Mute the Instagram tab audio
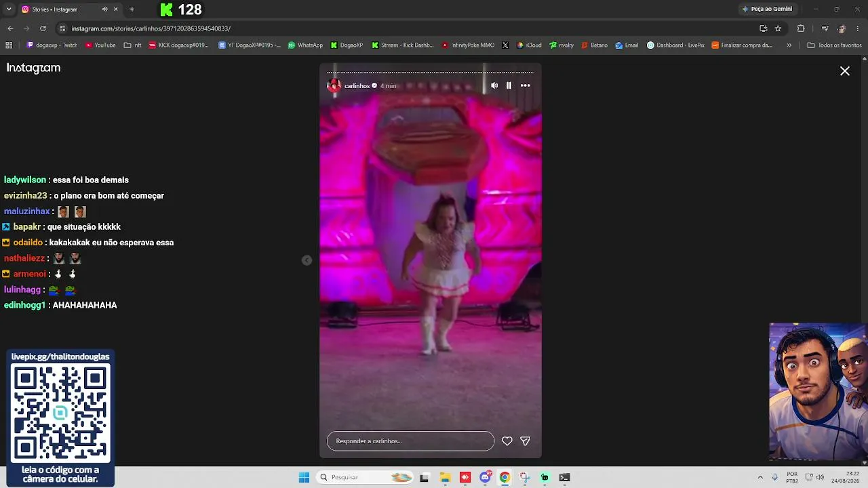This screenshot has width=868, height=488. [x=104, y=9]
